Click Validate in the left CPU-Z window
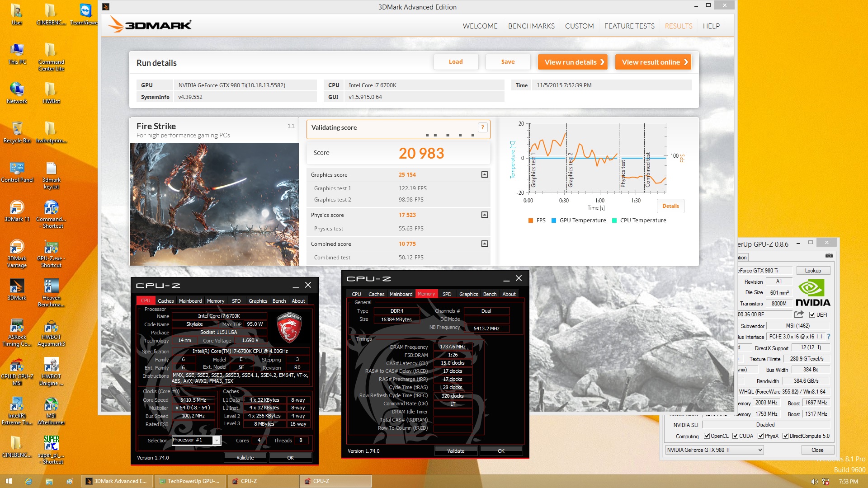 [x=245, y=457]
